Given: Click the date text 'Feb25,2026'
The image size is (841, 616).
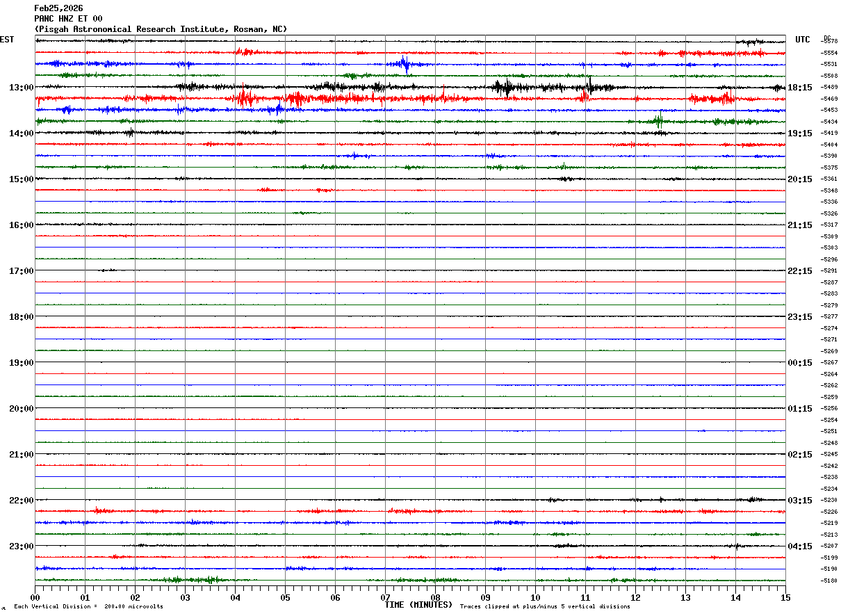Looking at the screenshot, I should (58, 8).
